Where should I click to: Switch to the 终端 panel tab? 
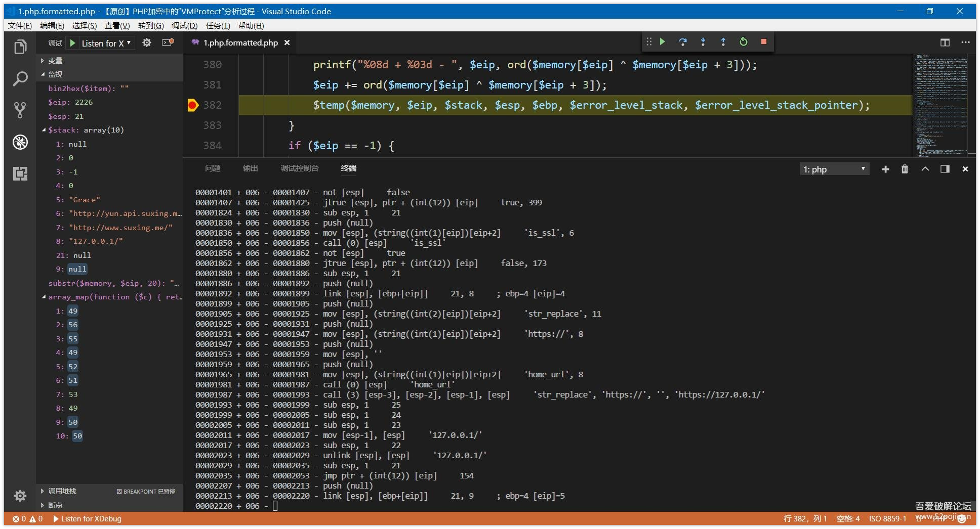pyautogui.click(x=348, y=168)
